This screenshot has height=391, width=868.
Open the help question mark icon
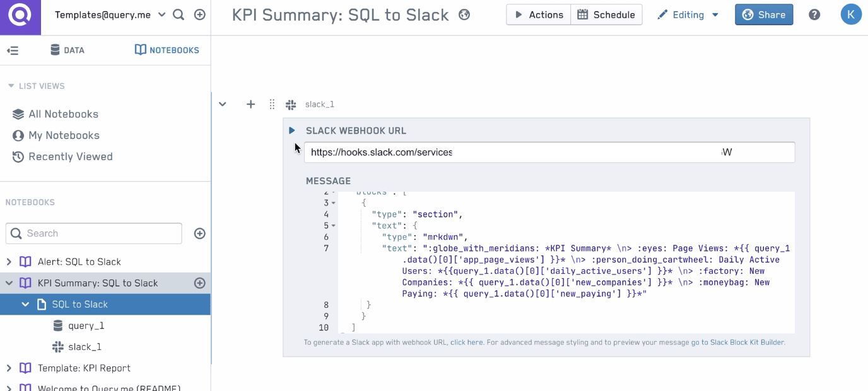(x=814, y=15)
